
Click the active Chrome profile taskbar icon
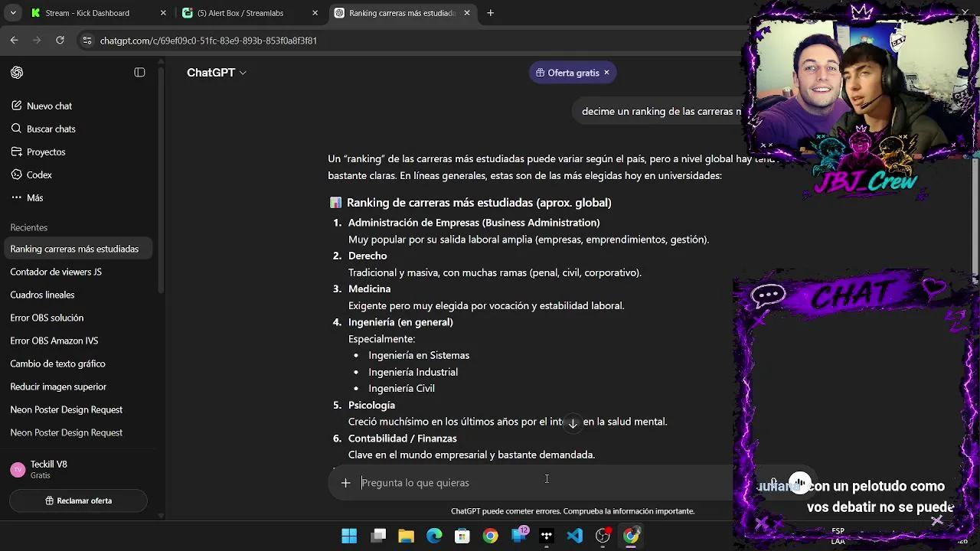[631, 536]
